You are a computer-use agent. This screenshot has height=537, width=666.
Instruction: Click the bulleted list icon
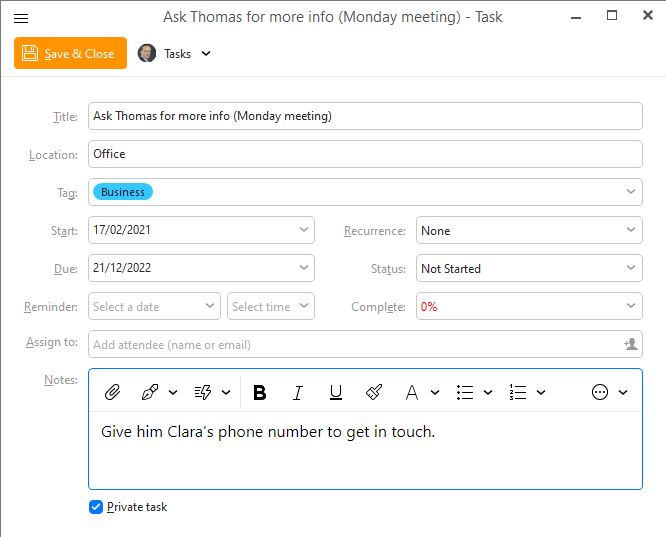pos(465,393)
